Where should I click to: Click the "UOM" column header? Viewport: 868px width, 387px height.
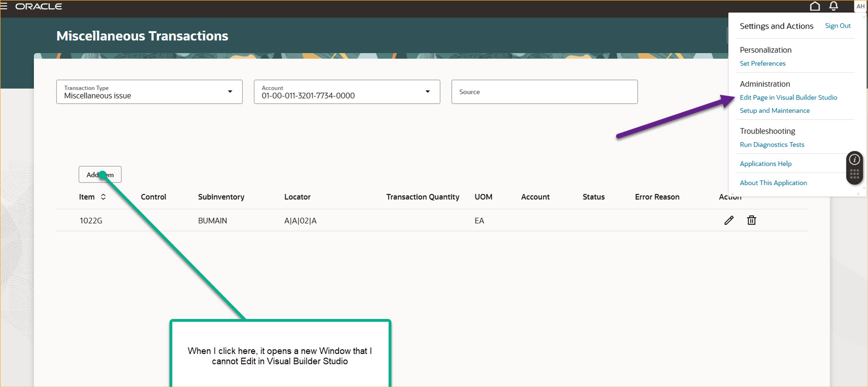(483, 197)
